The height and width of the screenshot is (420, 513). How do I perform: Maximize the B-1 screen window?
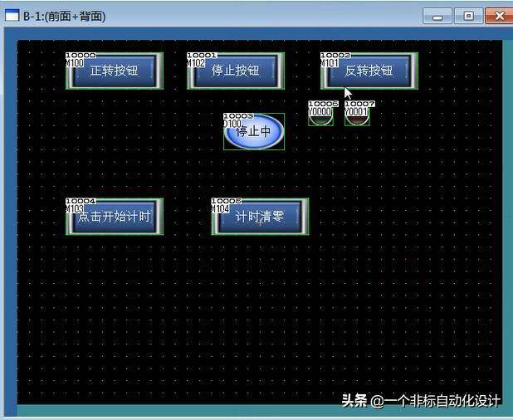468,16
